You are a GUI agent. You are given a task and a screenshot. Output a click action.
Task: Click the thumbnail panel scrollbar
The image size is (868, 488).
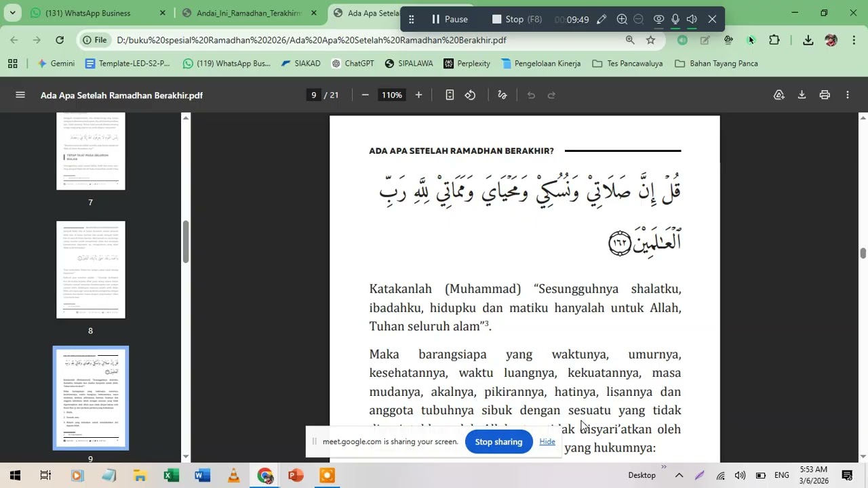pyautogui.click(x=186, y=242)
